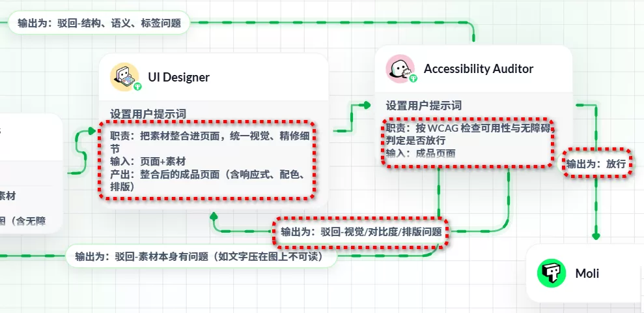Select the UI Designer node title
644x313 pixels.
[178, 77]
